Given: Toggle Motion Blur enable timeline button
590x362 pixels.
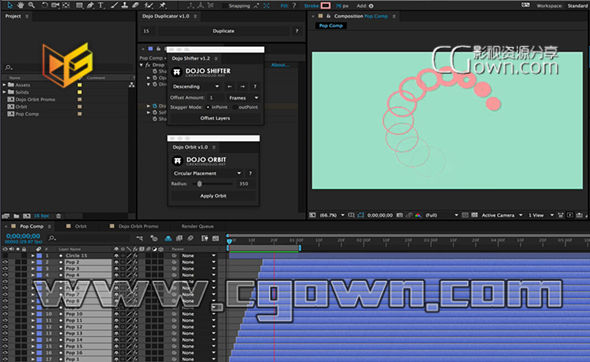Looking at the screenshot, I should [190, 238].
